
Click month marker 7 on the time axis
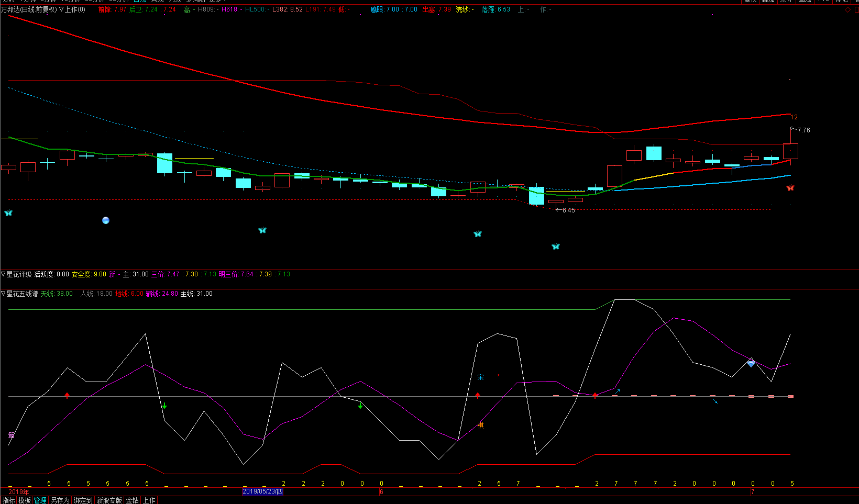click(x=753, y=491)
